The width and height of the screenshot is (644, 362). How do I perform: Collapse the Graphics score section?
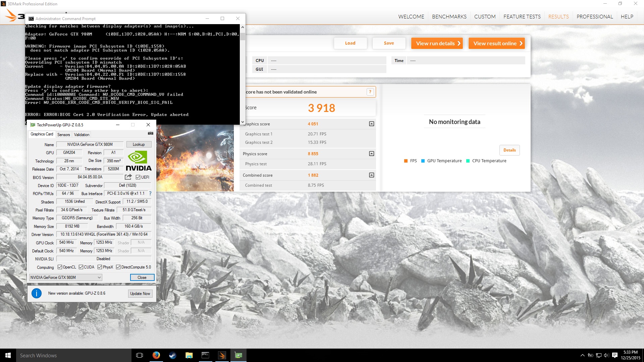point(372,124)
